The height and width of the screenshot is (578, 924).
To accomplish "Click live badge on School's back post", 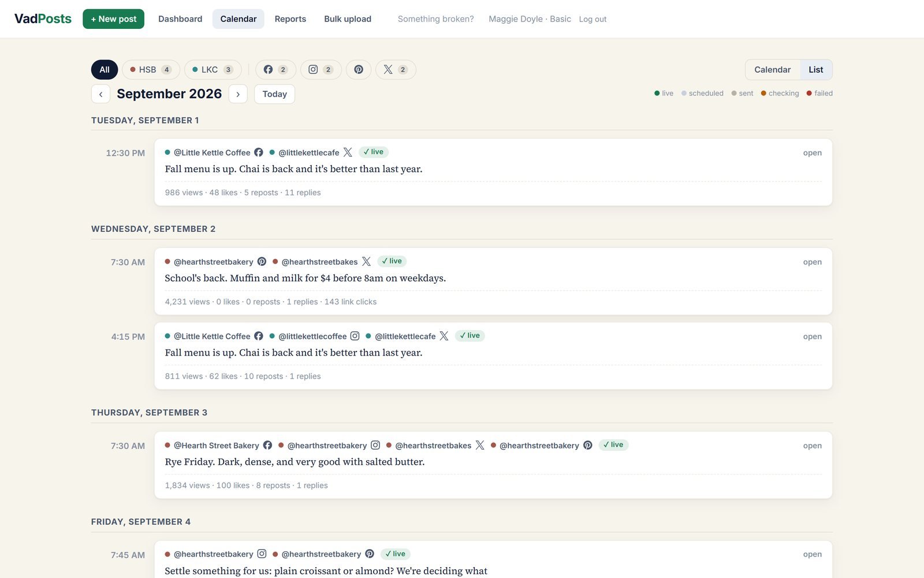I will 392,261.
